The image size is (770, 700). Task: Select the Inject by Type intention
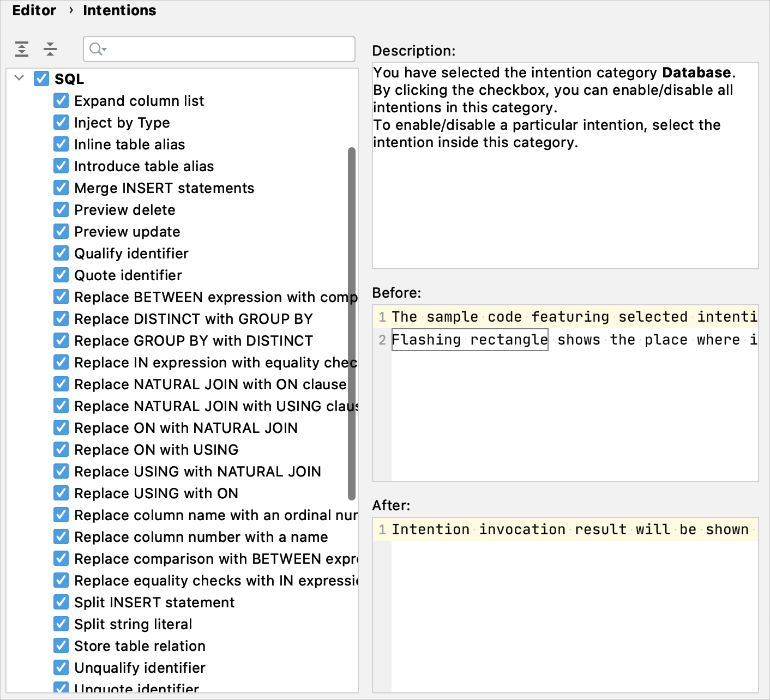[x=122, y=123]
